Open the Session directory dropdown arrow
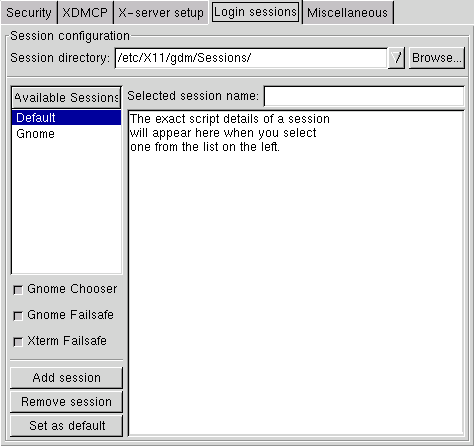The width and height of the screenshot is (474, 446). pos(396,58)
